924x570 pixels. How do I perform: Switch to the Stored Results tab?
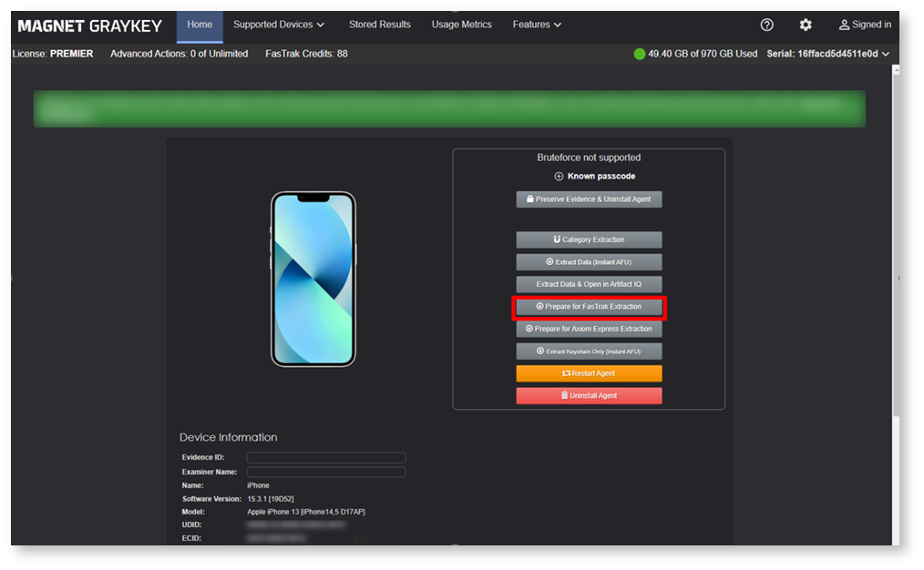click(x=379, y=25)
